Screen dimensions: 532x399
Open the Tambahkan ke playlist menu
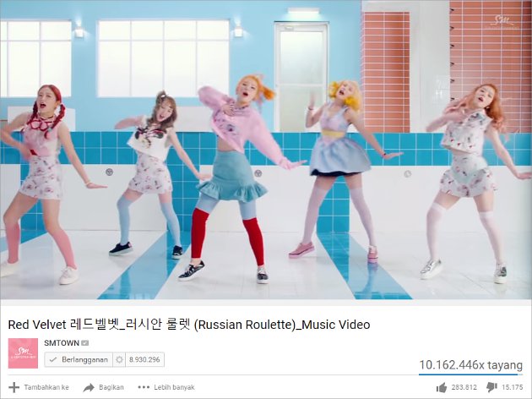tap(39, 387)
